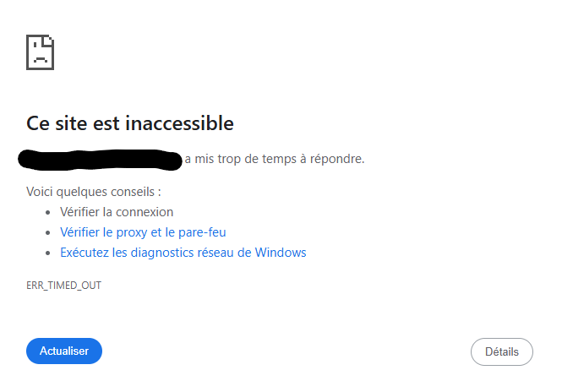Open the Détails button
The width and height of the screenshot is (562, 392).
click(x=501, y=351)
